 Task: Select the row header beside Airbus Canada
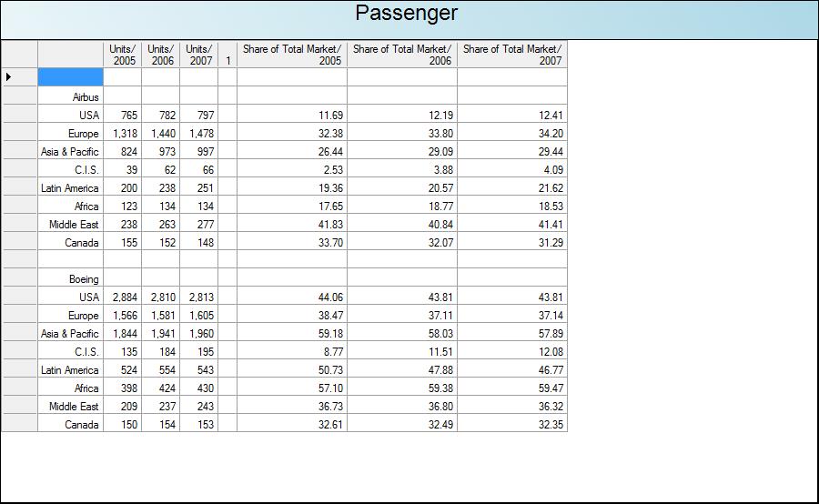coord(19,242)
